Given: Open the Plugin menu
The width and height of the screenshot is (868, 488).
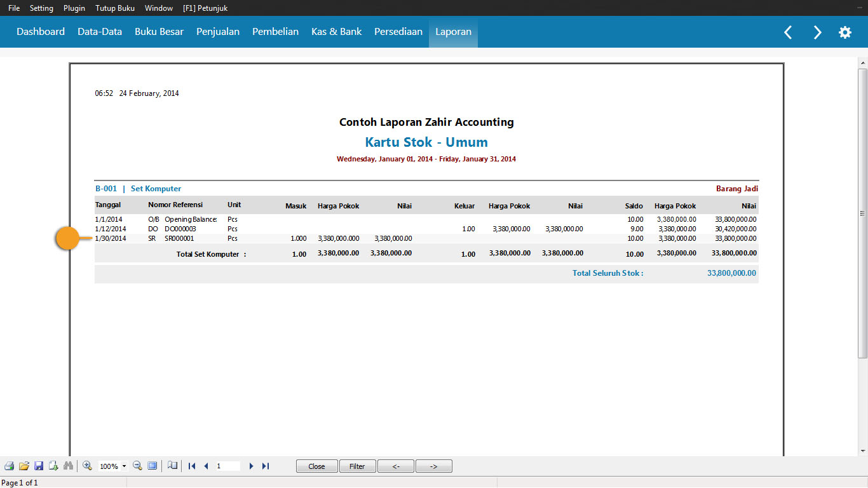Looking at the screenshot, I should click(74, 8).
